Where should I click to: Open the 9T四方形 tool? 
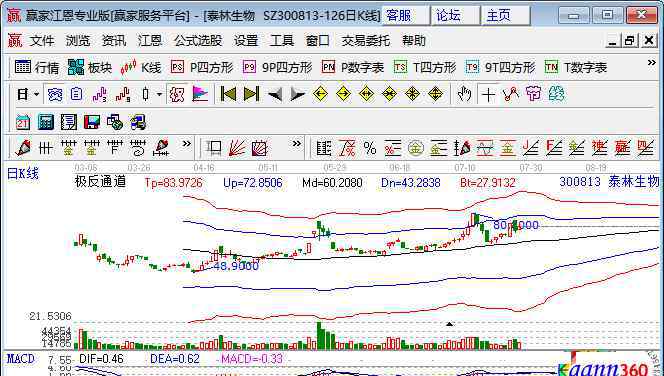coord(500,67)
